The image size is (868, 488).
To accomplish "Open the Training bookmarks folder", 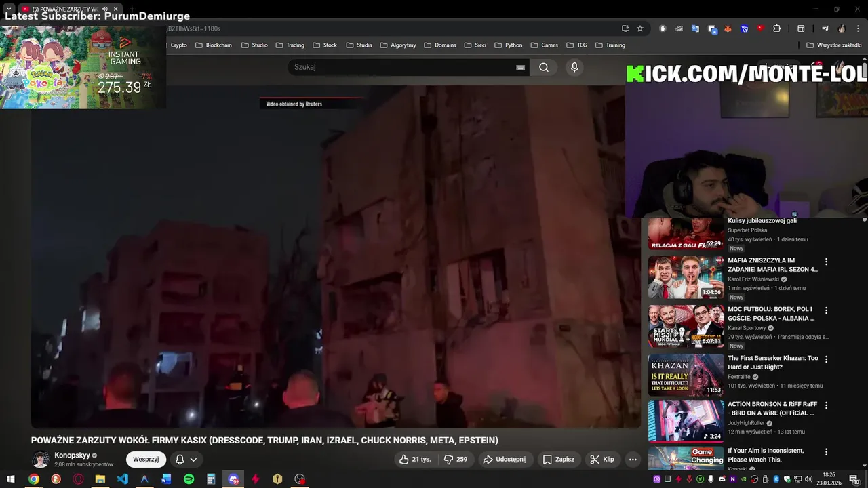I will [610, 45].
